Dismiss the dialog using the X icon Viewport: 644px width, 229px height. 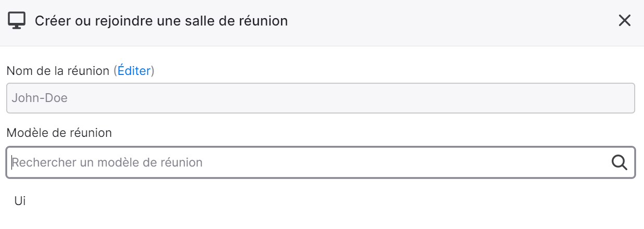[x=624, y=21]
